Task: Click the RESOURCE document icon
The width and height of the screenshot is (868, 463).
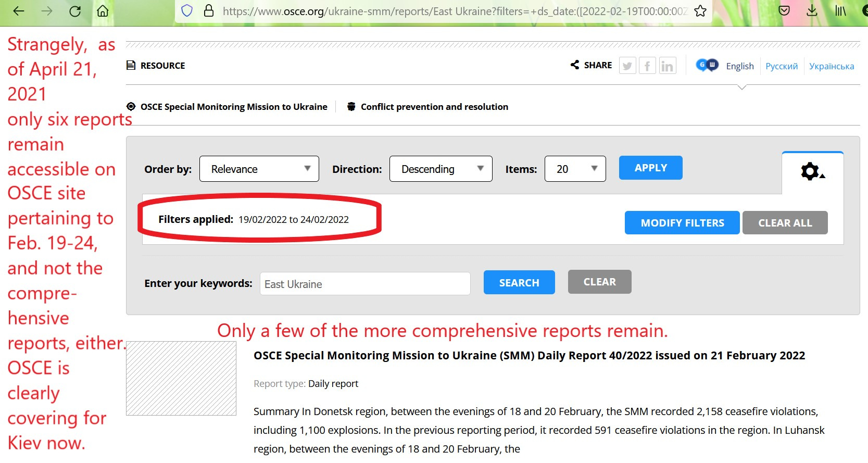Action: click(131, 66)
